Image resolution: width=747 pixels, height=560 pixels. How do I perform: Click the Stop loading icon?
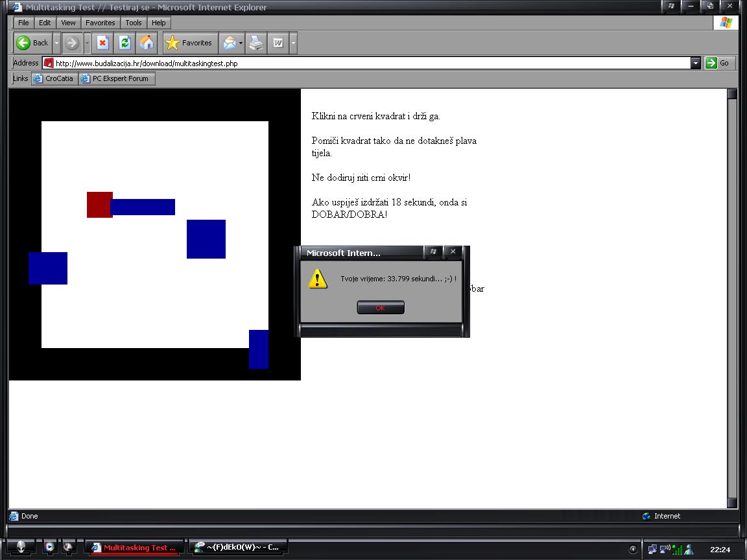tap(102, 43)
